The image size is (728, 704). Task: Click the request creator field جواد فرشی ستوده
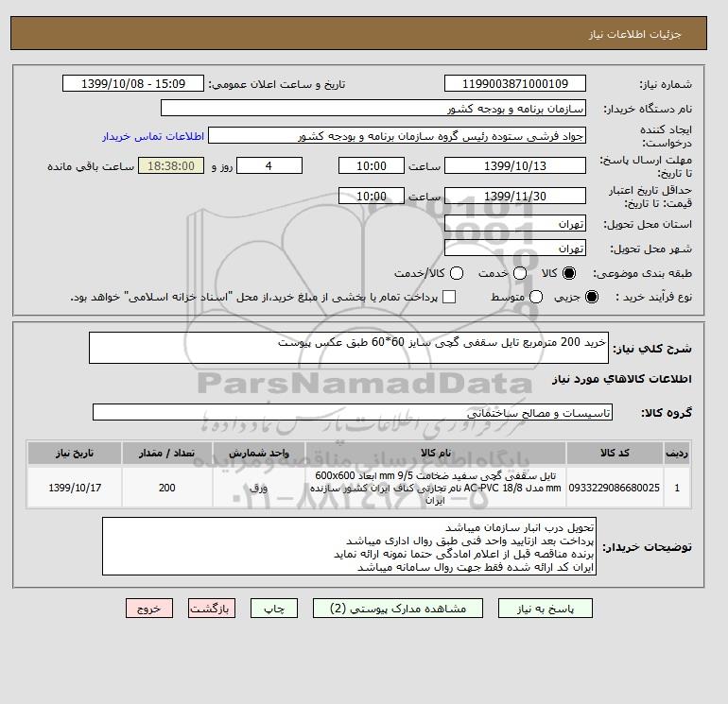(x=397, y=135)
